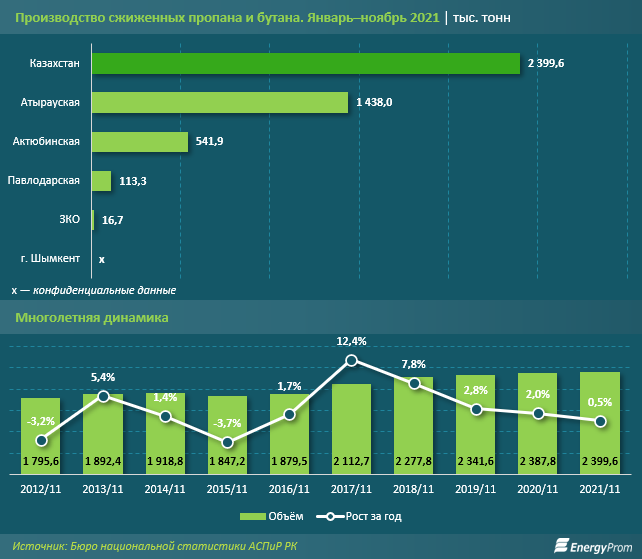
Task: Click the Объём legend green swatch
Action: point(252,516)
